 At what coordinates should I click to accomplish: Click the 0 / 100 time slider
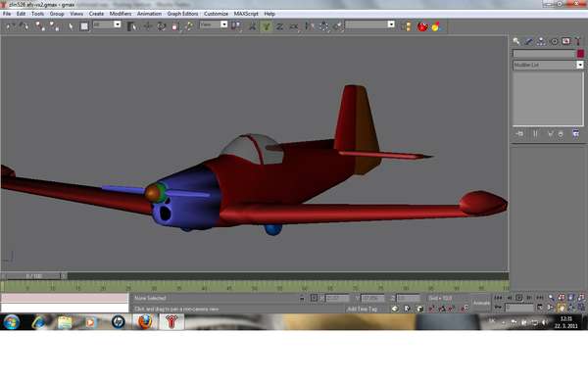pos(33,276)
